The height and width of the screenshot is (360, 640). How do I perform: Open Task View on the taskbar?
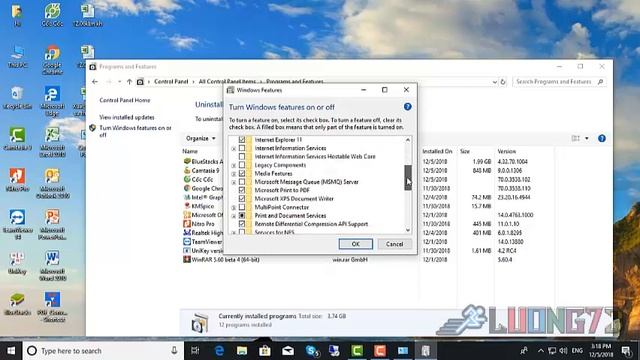(195, 351)
